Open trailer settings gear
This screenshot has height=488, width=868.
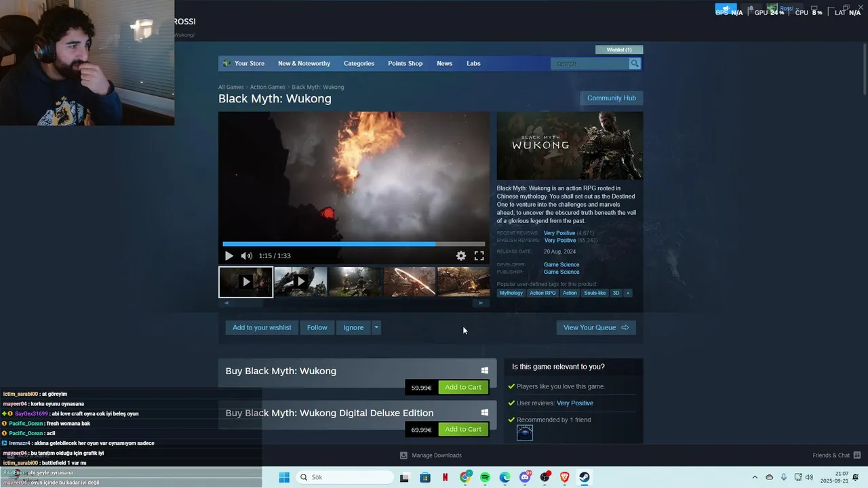(x=461, y=256)
